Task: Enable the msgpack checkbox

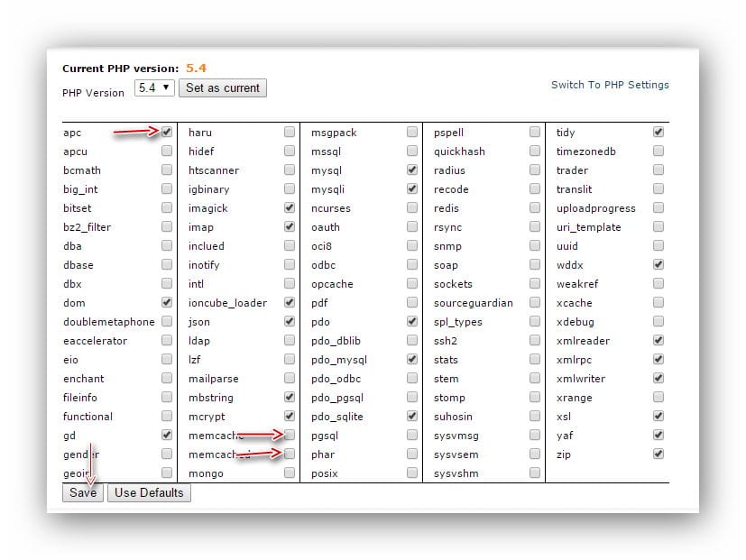Action: pyautogui.click(x=412, y=132)
